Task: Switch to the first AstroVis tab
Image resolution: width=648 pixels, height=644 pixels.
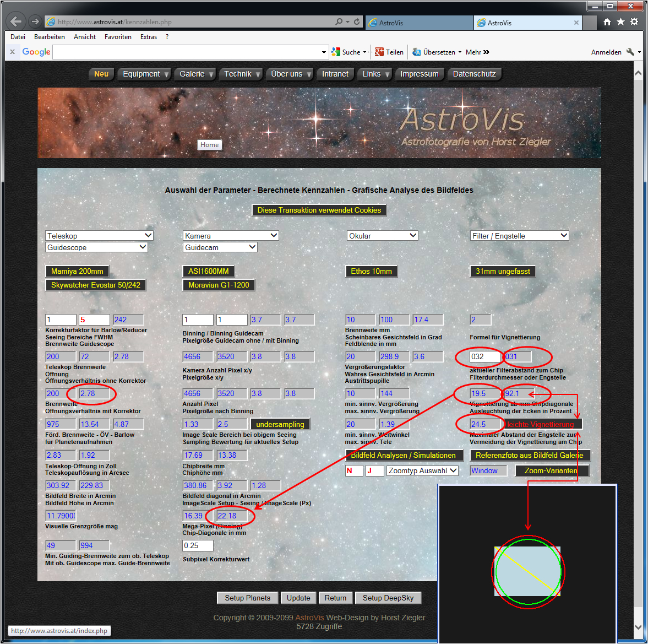Action: [x=419, y=23]
